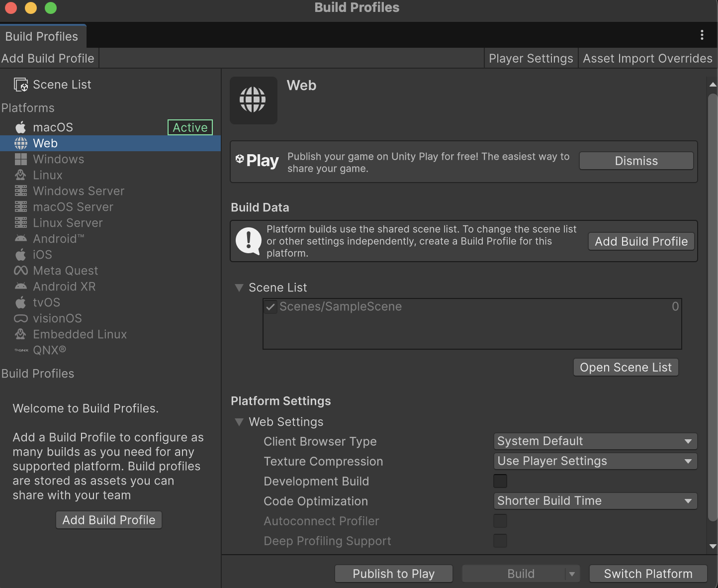Open Player Settings from the toolbar
Image resolution: width=718 pixels, height=588 pixels.
point(531,58)
